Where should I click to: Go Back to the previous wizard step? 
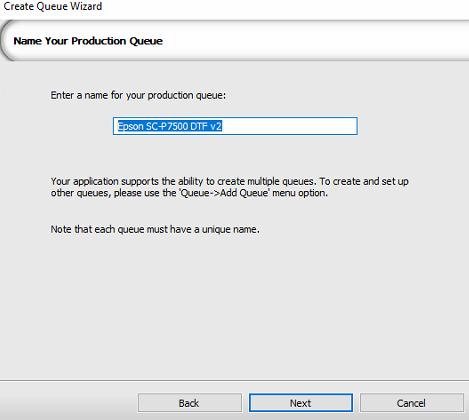(189, 403)
